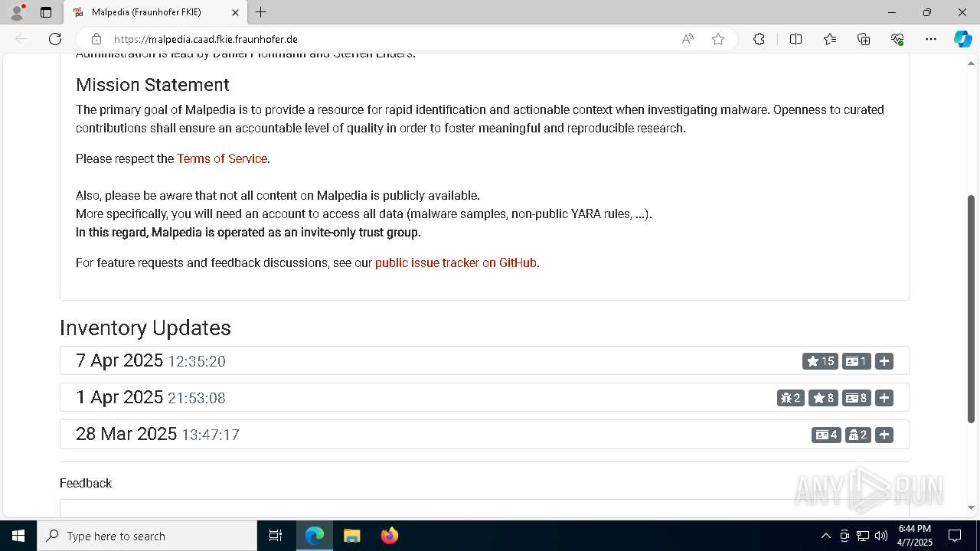Refresh the Malpedia page

tap(55, 39)
